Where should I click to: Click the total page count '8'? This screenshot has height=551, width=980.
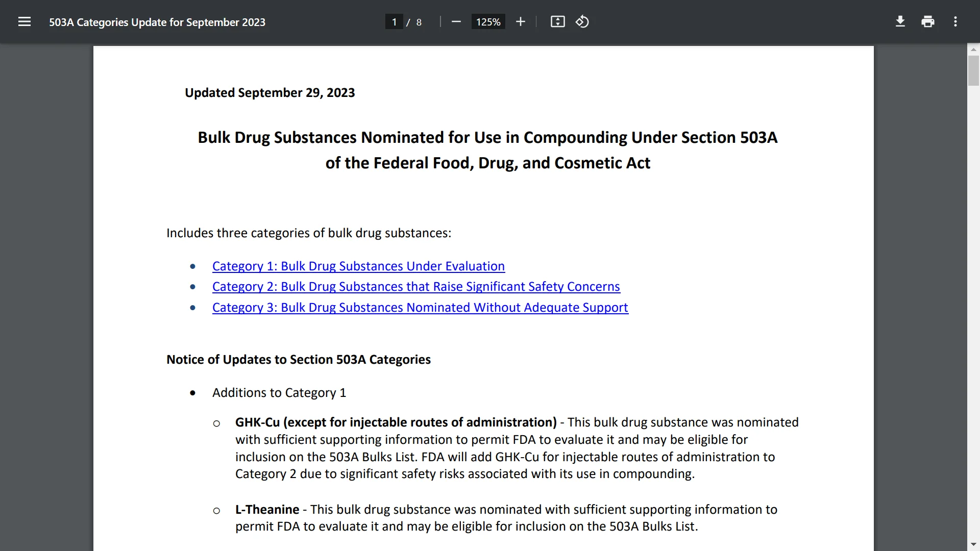point(419,22)
